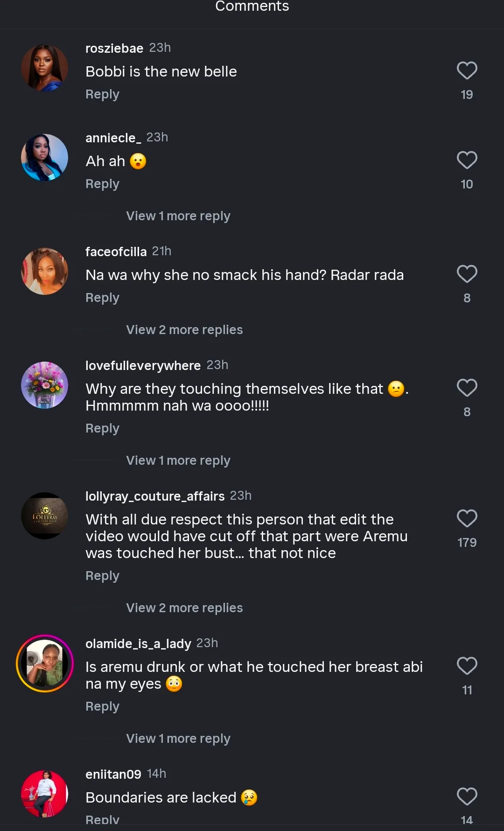Open the faceofcilla avatar
This screenshot has width=504, height=831.
tap(45, 272)
